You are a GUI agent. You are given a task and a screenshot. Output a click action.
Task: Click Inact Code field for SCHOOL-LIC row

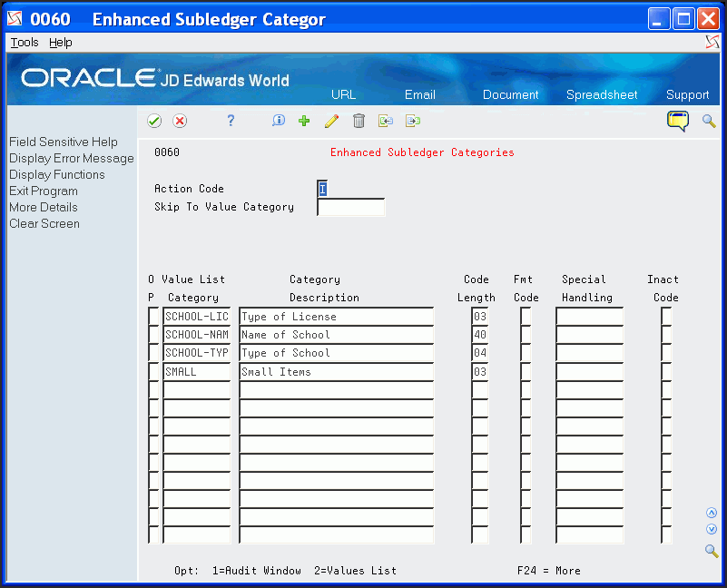point(666,317)
